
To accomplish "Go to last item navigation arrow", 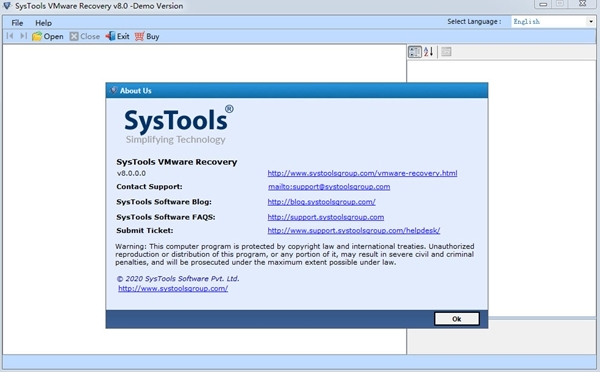I will pyautogui.click(x=23, y=36).
